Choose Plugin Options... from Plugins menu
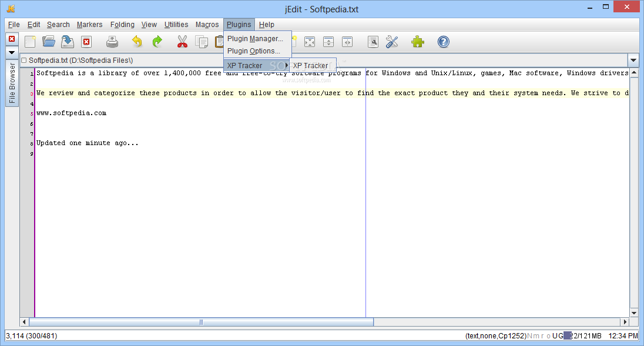 point(257,51)
